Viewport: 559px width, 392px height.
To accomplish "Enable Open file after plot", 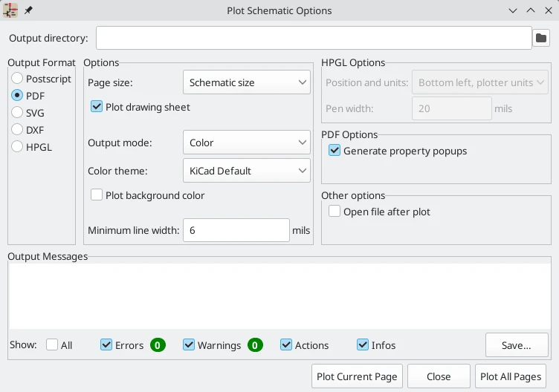I will coord(335,212).
